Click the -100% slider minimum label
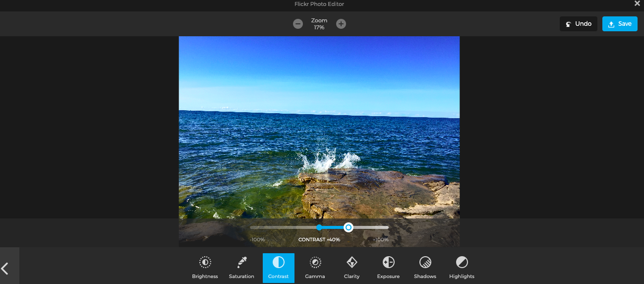This screenshot has width=644, height=284. click(x=257, y=240)
